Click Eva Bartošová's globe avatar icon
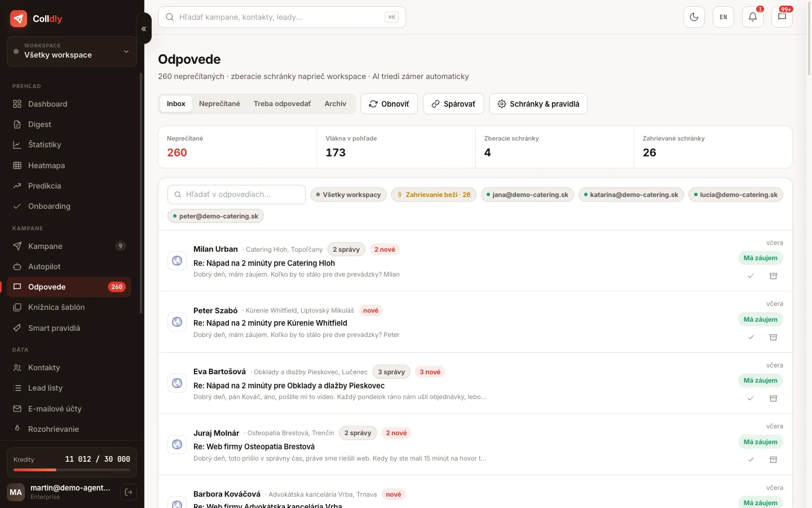 tap(177, 383)
